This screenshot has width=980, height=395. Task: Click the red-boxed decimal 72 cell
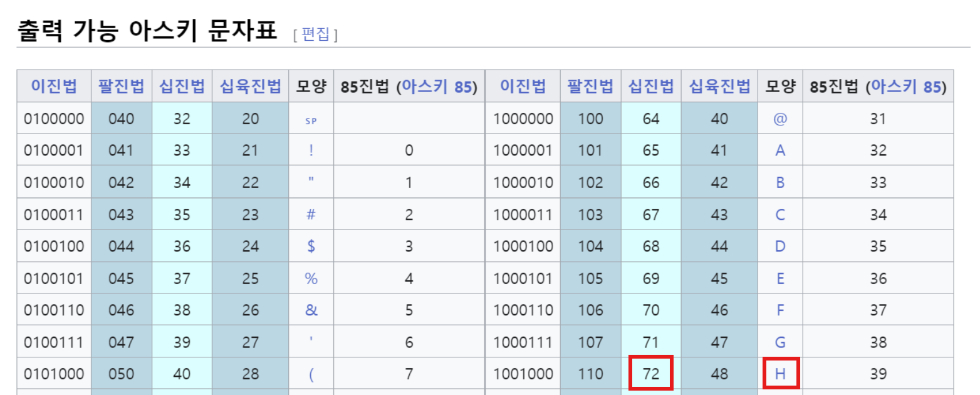click(x=651, y=374)
